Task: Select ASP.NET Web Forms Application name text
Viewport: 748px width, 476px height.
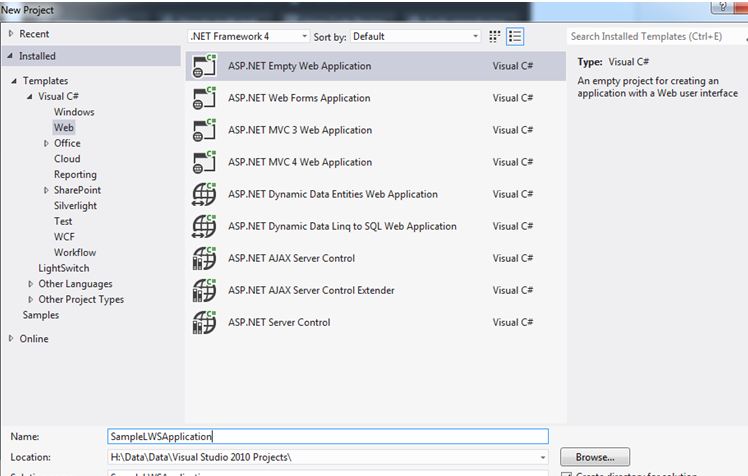Action: tap(299, 98)
